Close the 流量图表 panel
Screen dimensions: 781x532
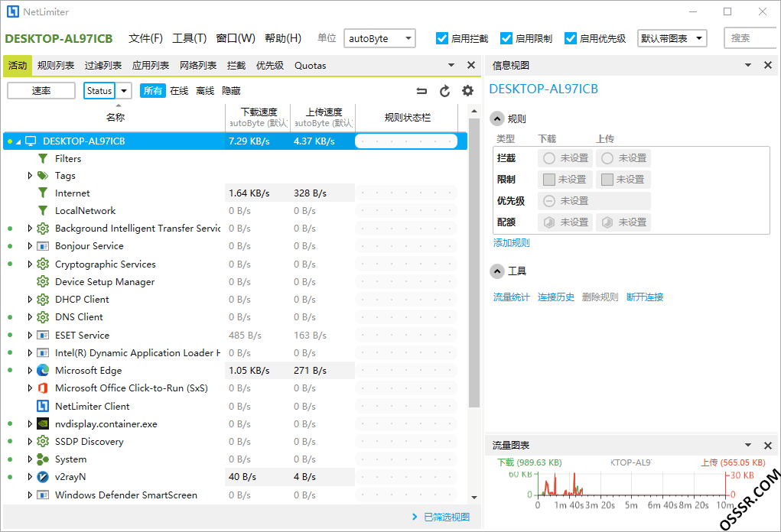tap(767, 446)
